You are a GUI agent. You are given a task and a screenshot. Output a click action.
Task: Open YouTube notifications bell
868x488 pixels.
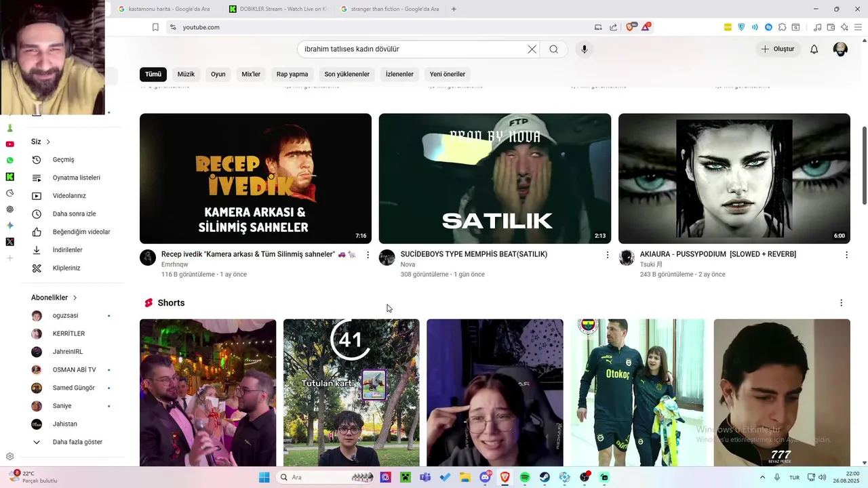(814, 49)
